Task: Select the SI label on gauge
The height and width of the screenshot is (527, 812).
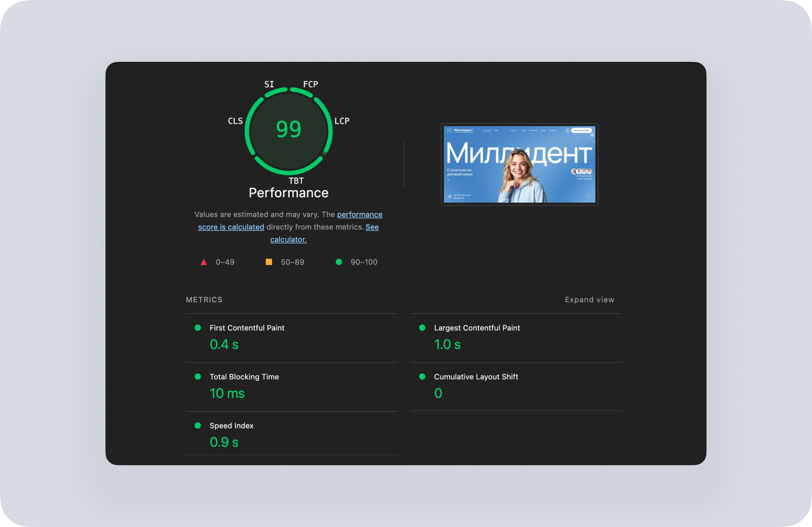Action: (x=269, y=84)
